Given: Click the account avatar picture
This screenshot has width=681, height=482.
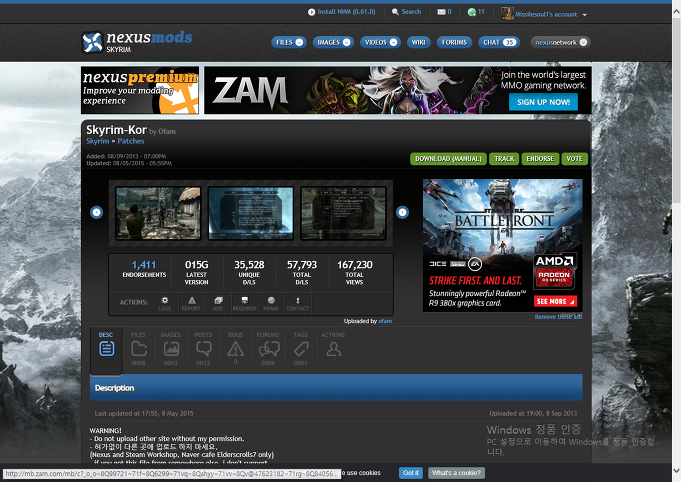Looking at the screenshot, I should (x=507, y=13).
